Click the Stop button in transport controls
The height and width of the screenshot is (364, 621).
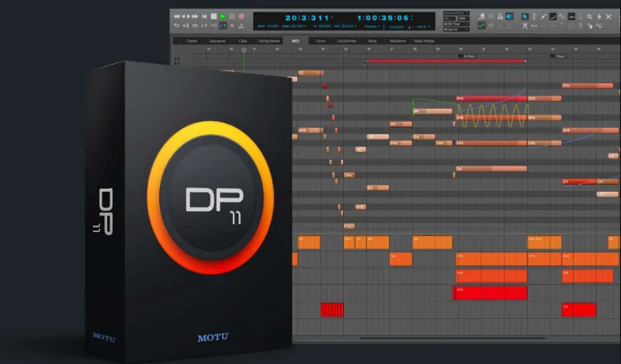point(213,16)
